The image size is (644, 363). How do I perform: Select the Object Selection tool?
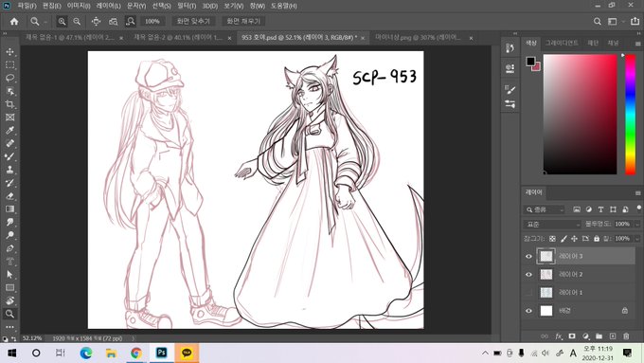pos(9,91)
